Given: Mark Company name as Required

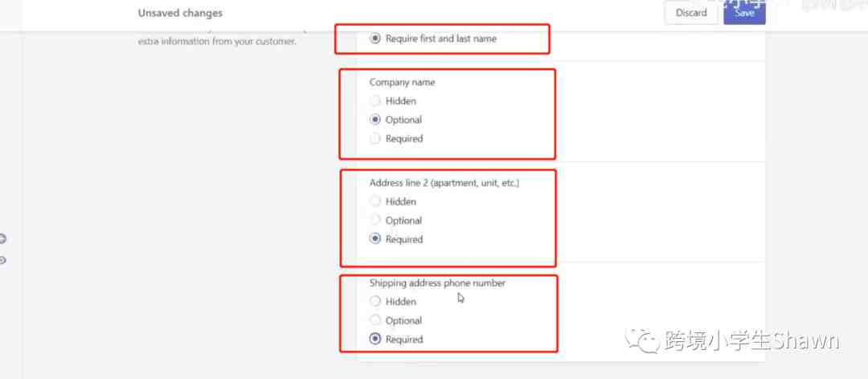Looking at the screenshot, I should [375, 138].
